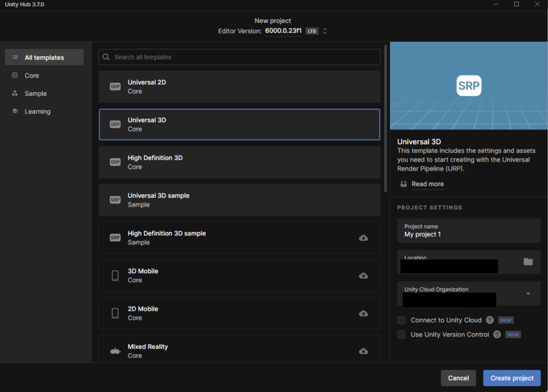Screen dimensions: 548x392
Task: Open the Read more link
Action: [428, 184]
